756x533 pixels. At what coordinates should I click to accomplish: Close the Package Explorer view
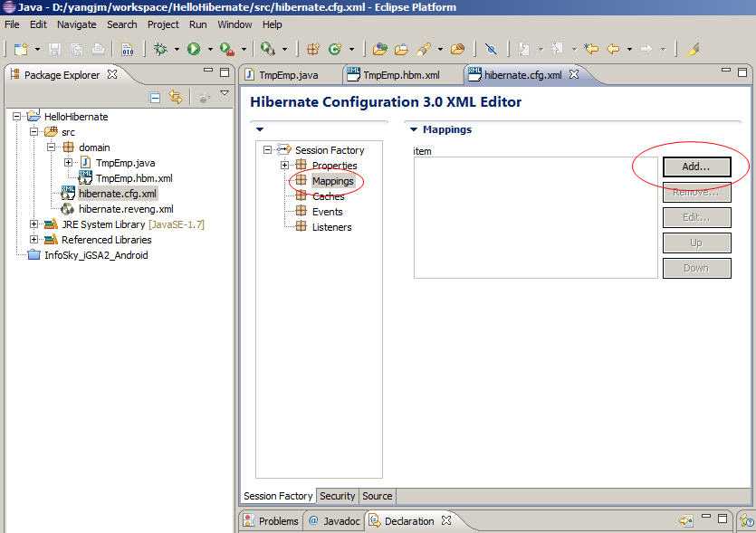(x=112, y=74)
